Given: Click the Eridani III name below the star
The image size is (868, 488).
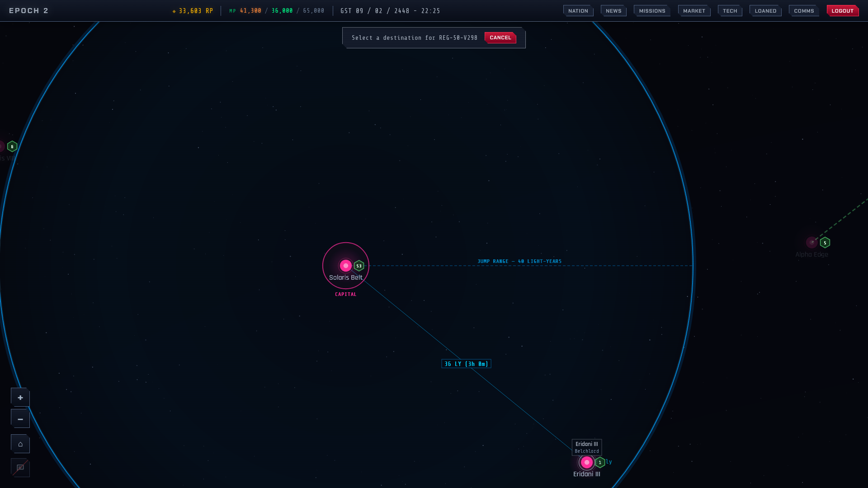Looking at the screenshot, I should click(587, 474).
